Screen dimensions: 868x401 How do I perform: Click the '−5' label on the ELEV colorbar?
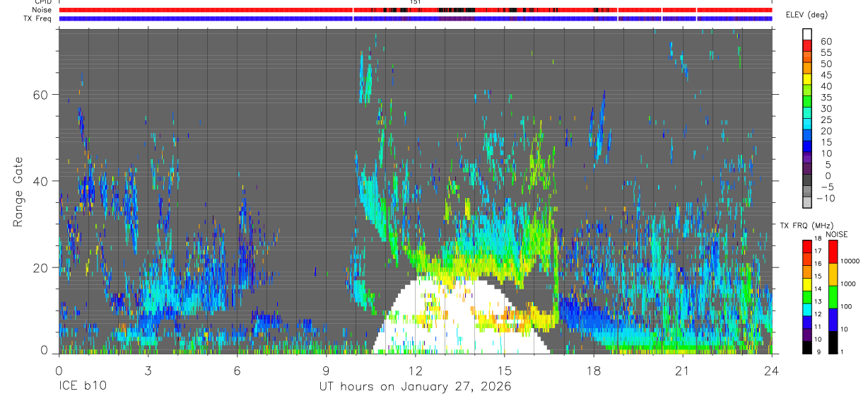coord(826,187)
